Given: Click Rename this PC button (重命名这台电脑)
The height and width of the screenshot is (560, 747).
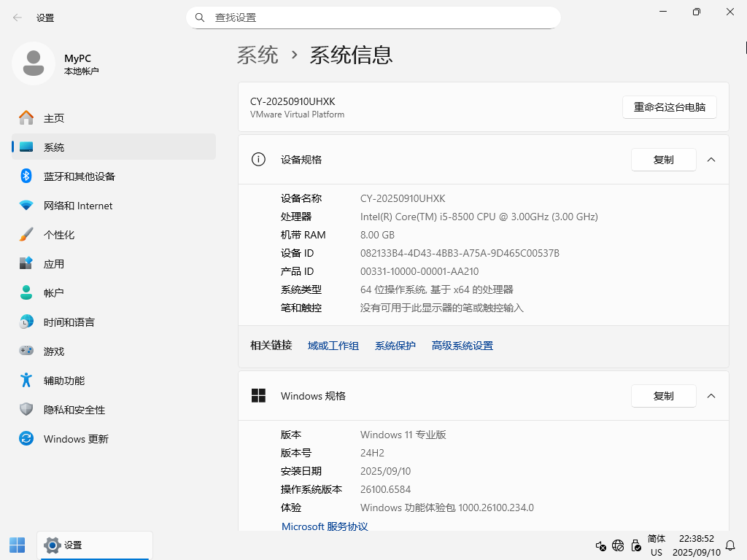Looking at the screenshot, I should (669, 107).
